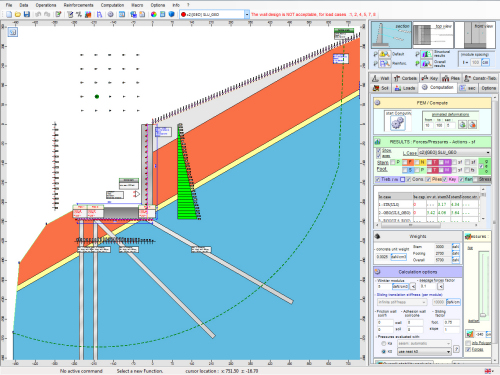The height and width of the screenshot is (375, 500).
Task: Click the Save floppy disk toolbar icon
Action: 27,14
